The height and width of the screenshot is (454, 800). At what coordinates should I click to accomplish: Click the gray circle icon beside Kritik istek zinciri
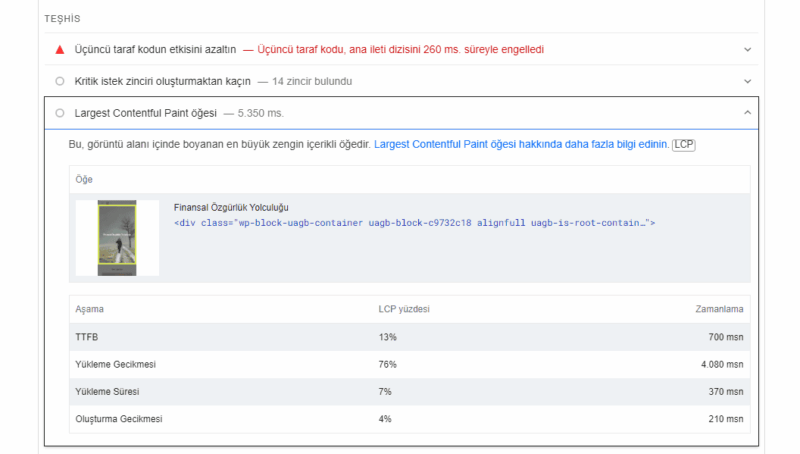(60, 81)
